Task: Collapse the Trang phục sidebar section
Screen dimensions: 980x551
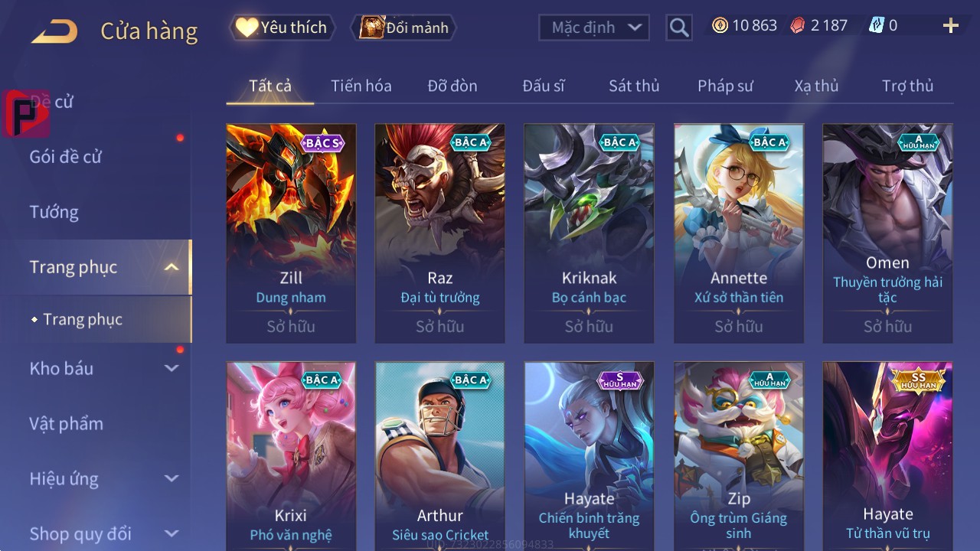Action: tap(171, 267)
